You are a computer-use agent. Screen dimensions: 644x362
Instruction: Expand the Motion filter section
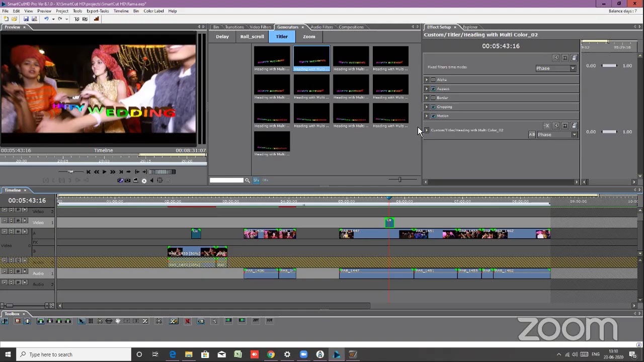(427, 116)
